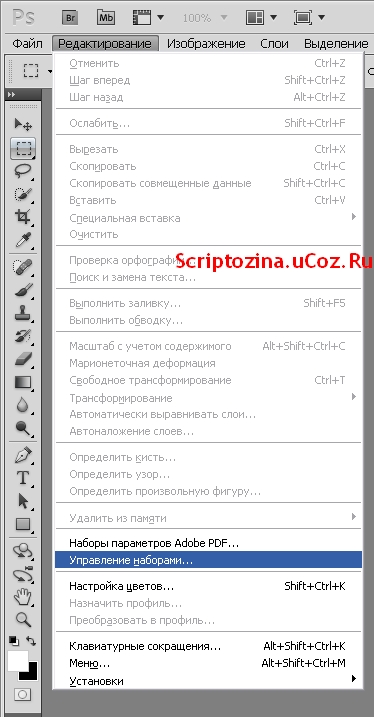
Task: Select the Move tool
Action: [23, 123]
